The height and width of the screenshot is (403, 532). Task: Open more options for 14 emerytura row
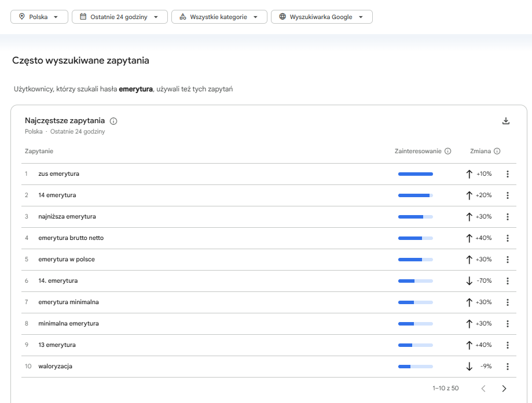(x=508, y=195)
